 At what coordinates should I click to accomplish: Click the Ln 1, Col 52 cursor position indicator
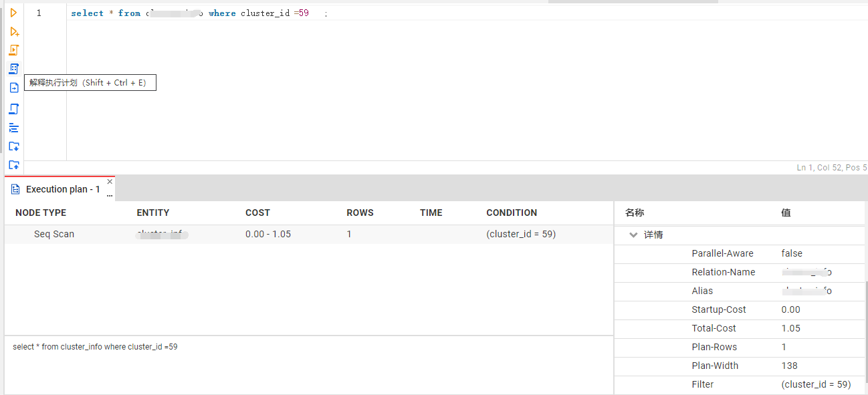click(832, 168)
